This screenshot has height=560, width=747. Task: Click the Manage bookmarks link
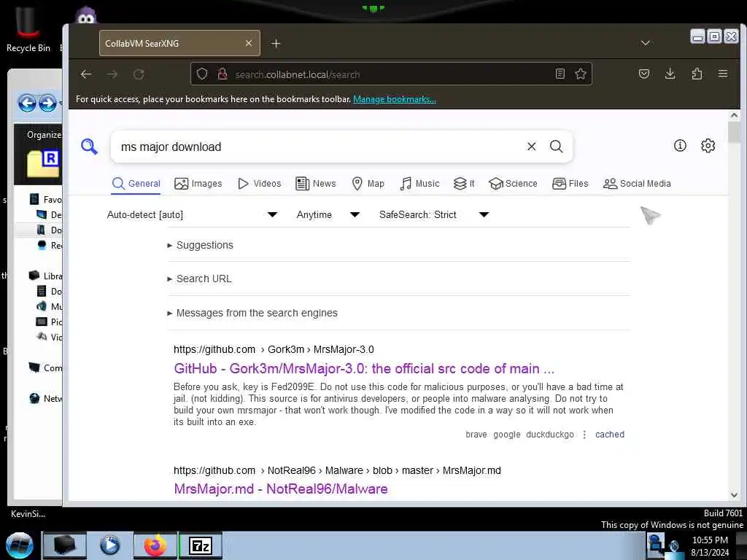click(395, 99)
